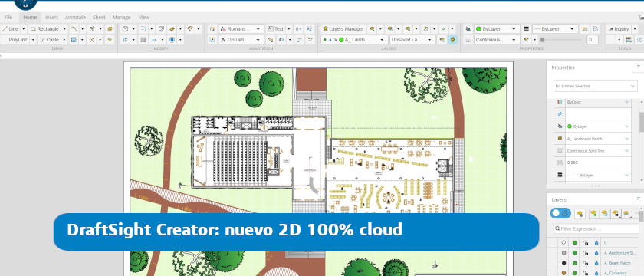
Task: Click the Hatch tool icon
Action: coord(74,40)
